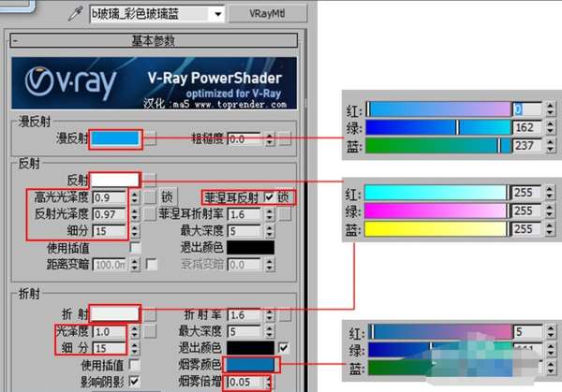The width and height of the screenshot is (562, 392).
Task: Click the magenta 绿 slider in white picker
Action: coord(436,211)
